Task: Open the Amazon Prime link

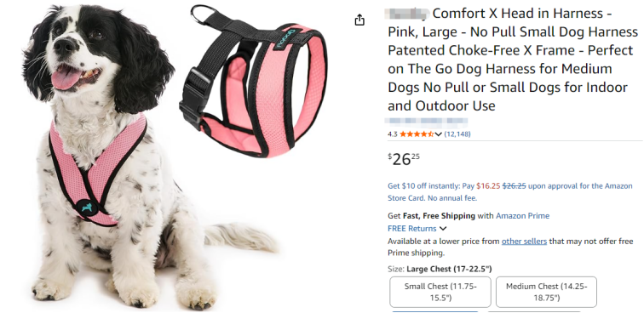Action: [522, 216]
